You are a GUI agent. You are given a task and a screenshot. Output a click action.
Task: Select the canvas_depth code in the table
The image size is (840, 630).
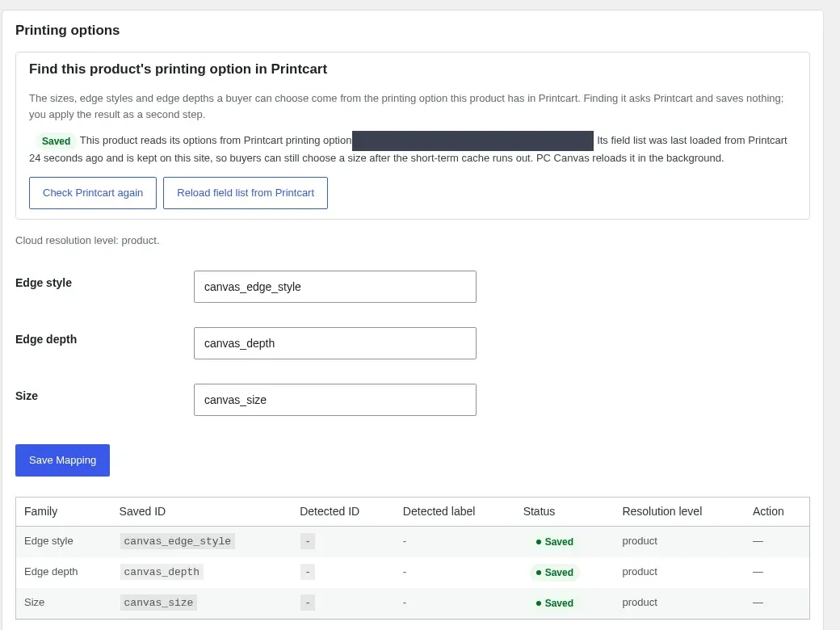click(162, 572)
